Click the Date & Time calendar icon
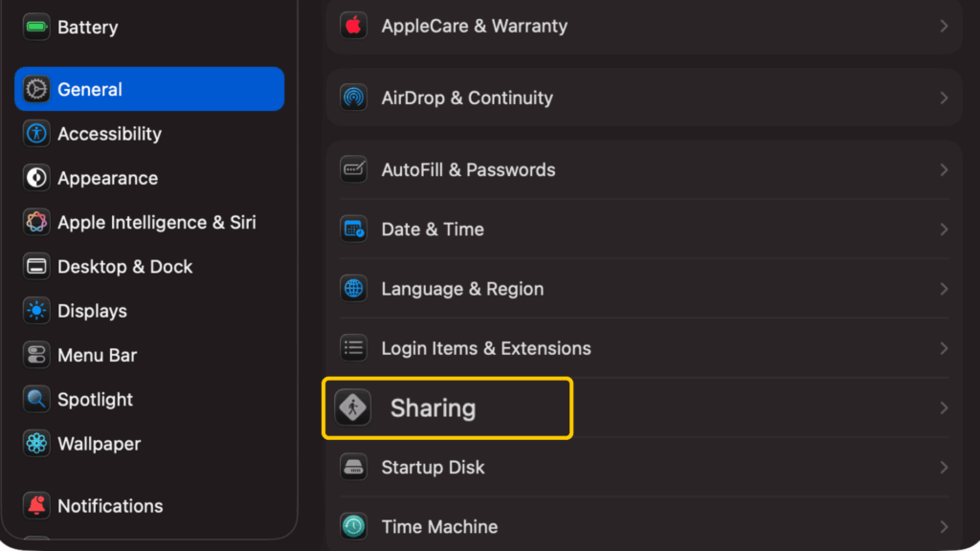This screenshot has width=980, height=551. (x=354, y=230)
